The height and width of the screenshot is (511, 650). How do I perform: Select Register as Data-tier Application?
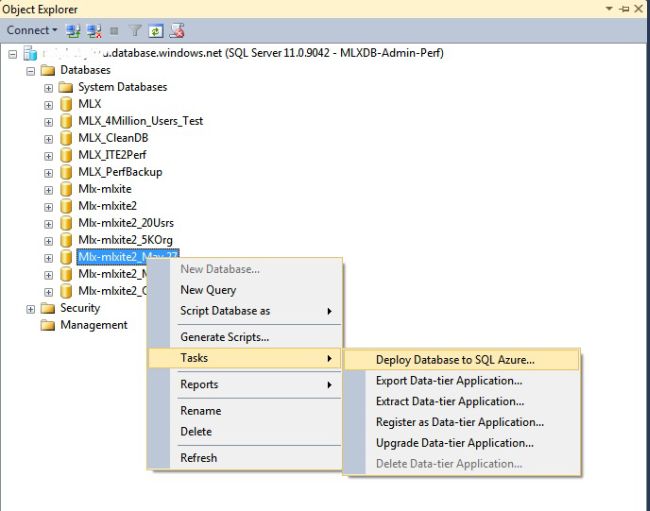(462, 422)
